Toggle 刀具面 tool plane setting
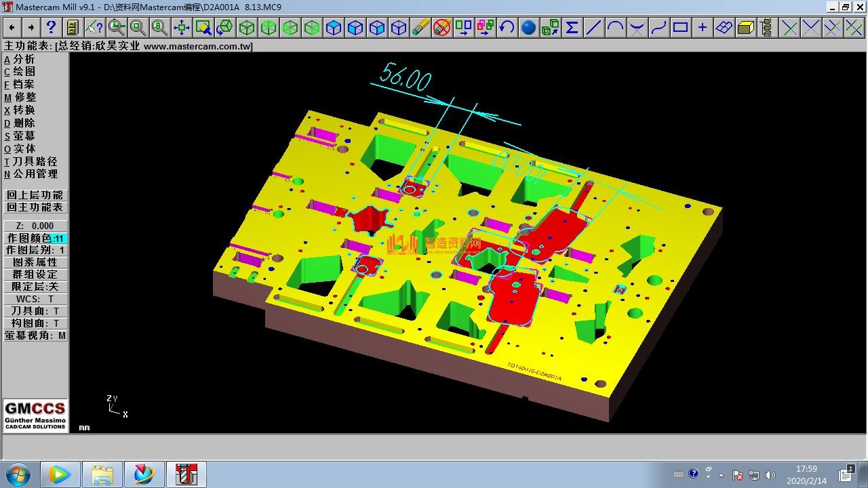This screenshot has height=488, width=868. pos(35,311)
